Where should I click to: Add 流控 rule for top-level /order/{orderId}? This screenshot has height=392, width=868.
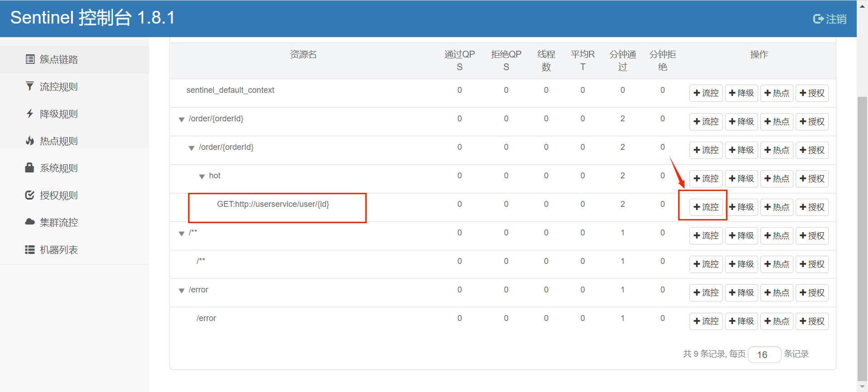(706, 122)
